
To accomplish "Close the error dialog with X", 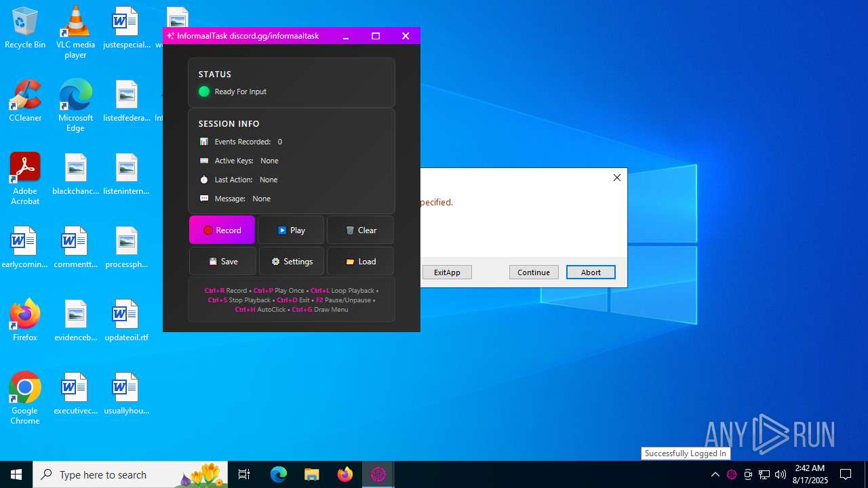I will click(x=616, y=178).
